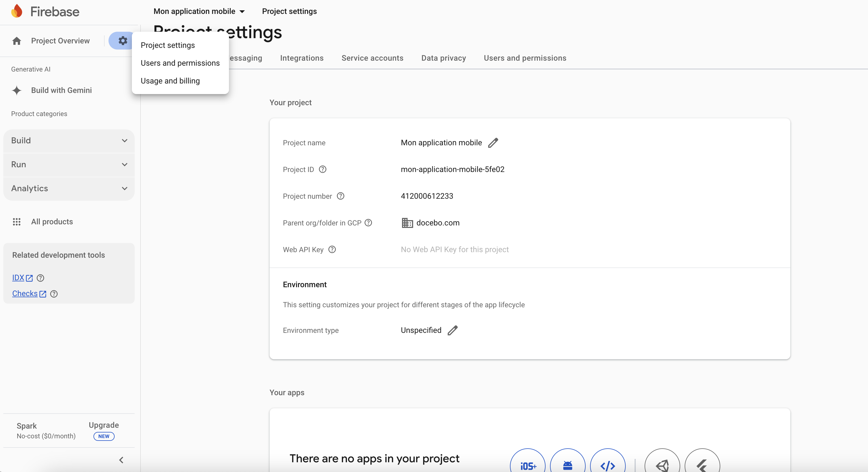868x472 pixels.
Task: Open All products grid icon
Action: click(x=16, y=222)
